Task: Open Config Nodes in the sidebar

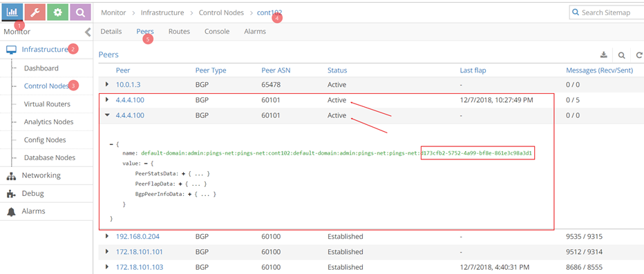Action: click(45, 140)
